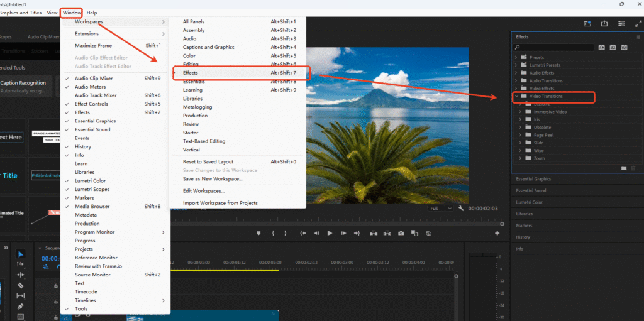Open the wrench Settings icon
This screenshot has height=321, width=644.
pyautogui.click(x=461, y=209)
